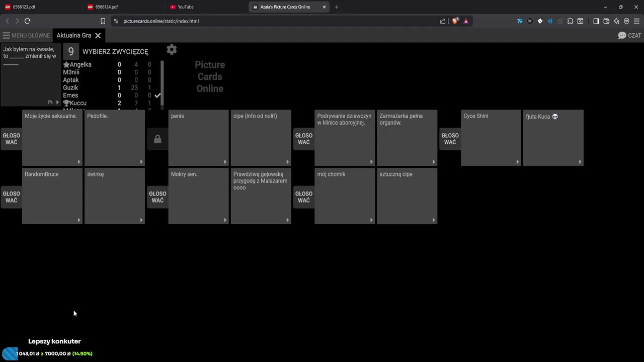Close the Azala's Picture Cards Online tab

(325, 7)
